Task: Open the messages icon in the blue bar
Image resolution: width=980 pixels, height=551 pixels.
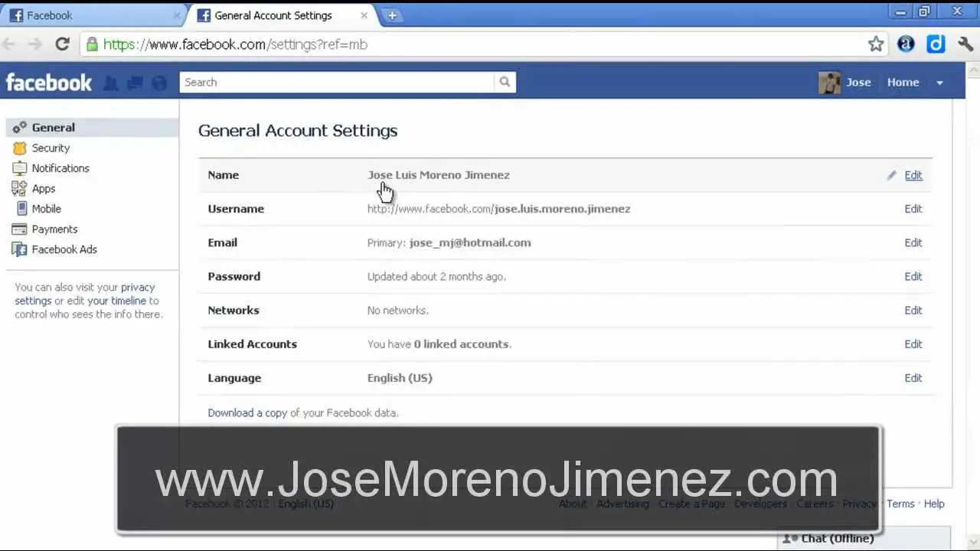Action: click(135, 83)
